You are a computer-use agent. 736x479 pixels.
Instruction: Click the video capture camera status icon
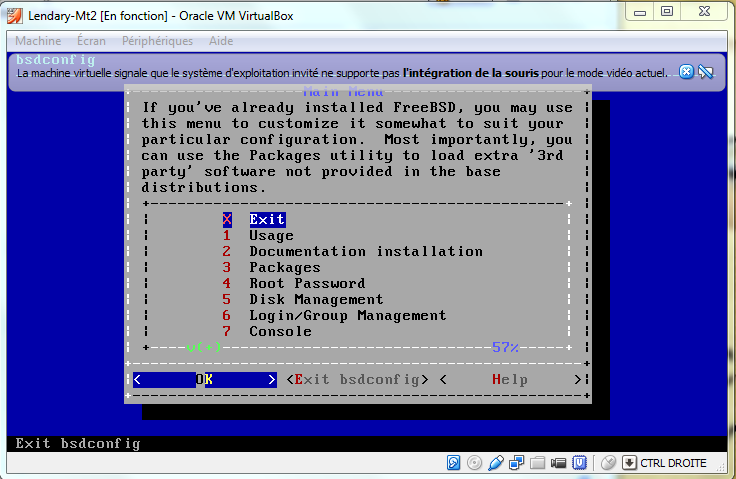559,463
